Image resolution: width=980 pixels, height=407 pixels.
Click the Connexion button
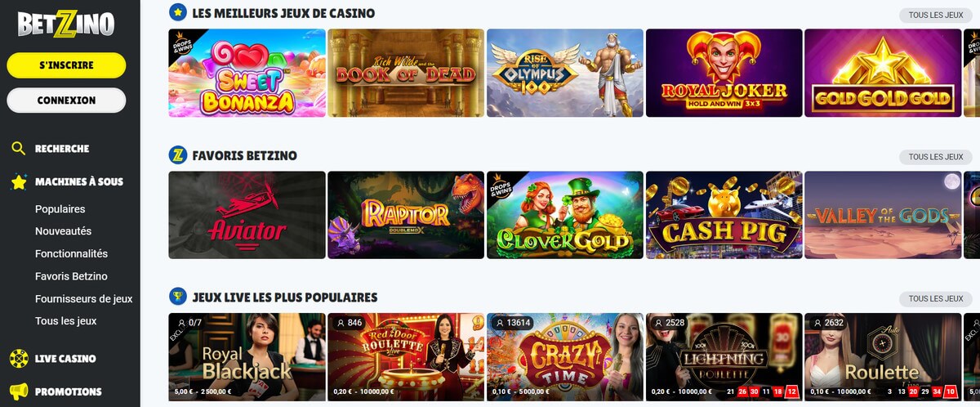click(66, 100)
